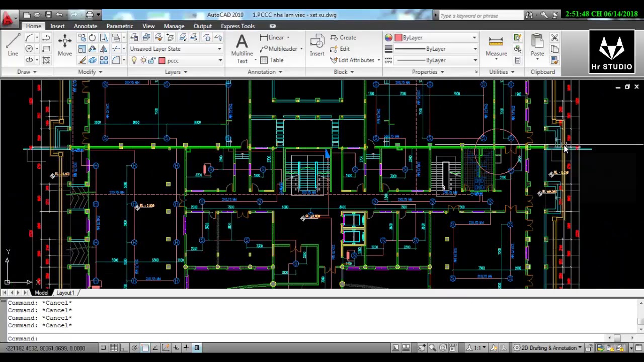The image size is (644, 362).
Task: Toggle Polar Tracking in status bar
Action: 134,347
